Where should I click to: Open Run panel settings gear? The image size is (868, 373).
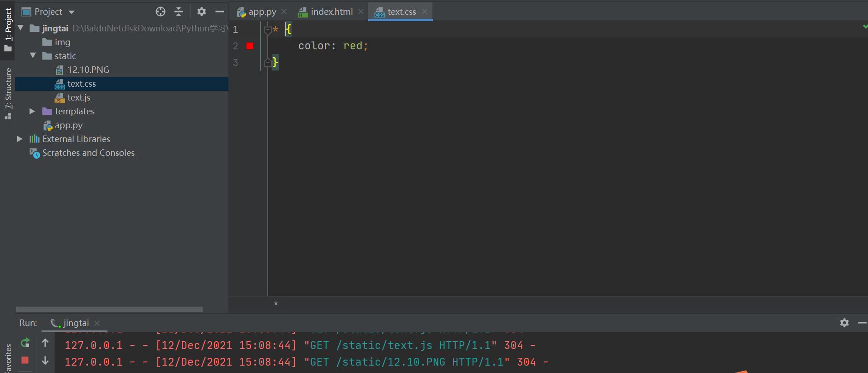click(844, 323)
